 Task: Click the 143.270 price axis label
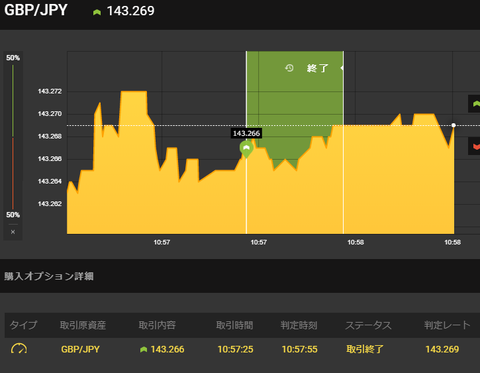point(50,114)
